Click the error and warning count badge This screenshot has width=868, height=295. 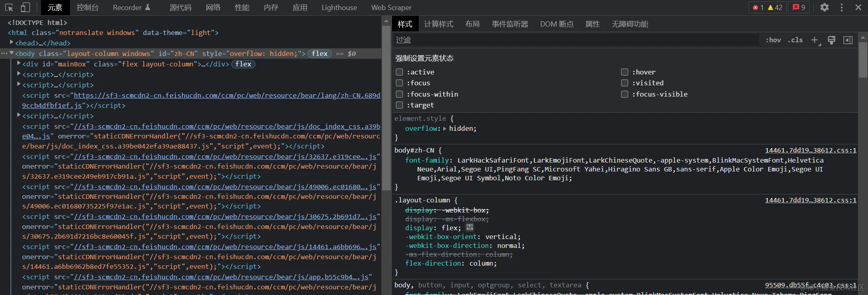[x=767, y=7]
